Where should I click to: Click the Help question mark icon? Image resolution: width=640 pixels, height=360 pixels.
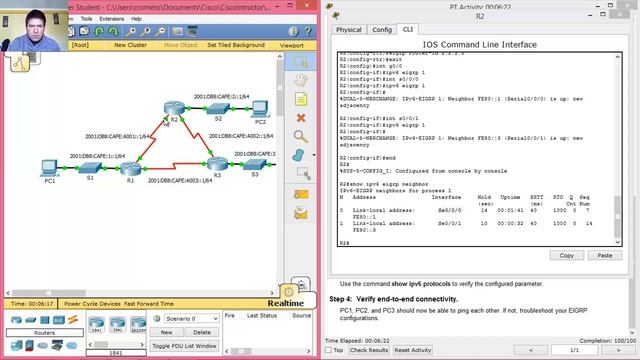pos(308,31)
